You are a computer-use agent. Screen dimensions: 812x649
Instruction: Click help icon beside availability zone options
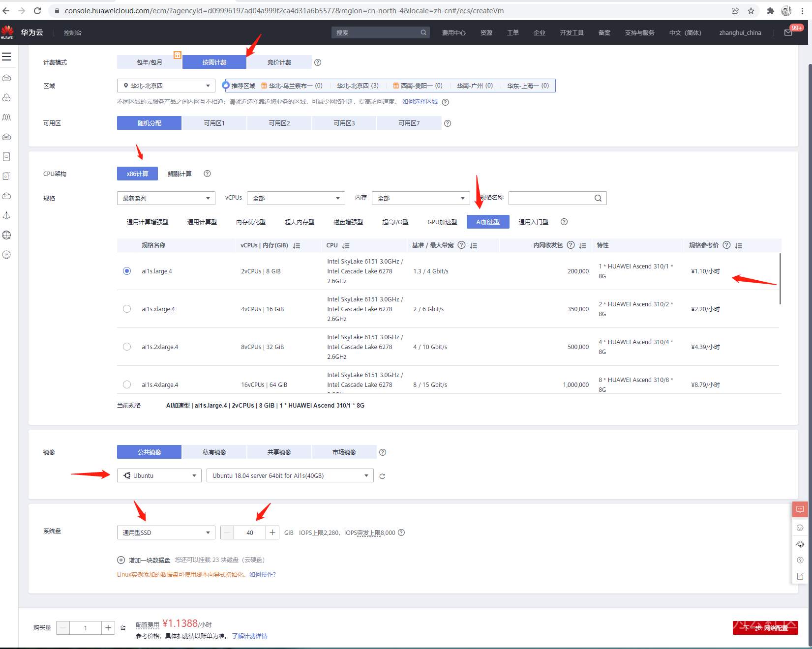[x=448, y=123]
